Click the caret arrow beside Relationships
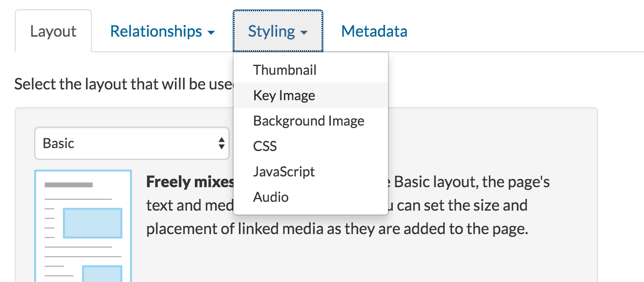 [x=211, y=33]
